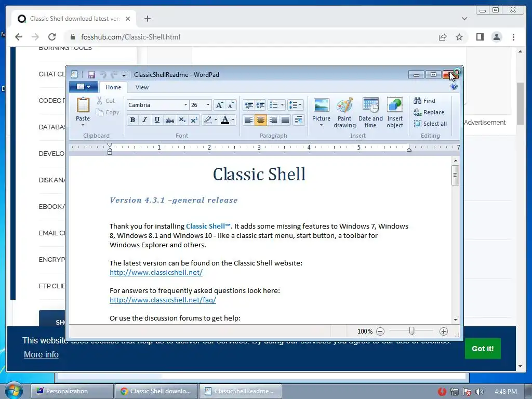Image resolution: width=532 pixels, height=399 pixels.
Task: Click the Find button
Action: (424, 101)
